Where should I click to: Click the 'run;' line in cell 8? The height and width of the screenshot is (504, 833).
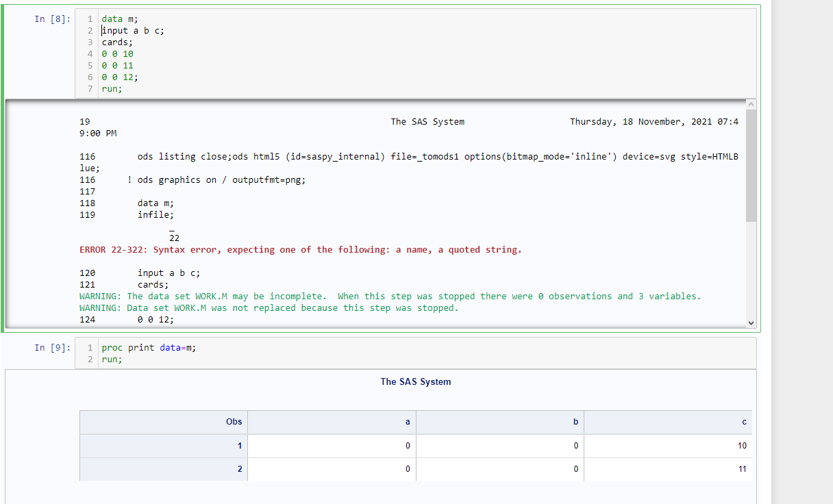pos(111,88)
